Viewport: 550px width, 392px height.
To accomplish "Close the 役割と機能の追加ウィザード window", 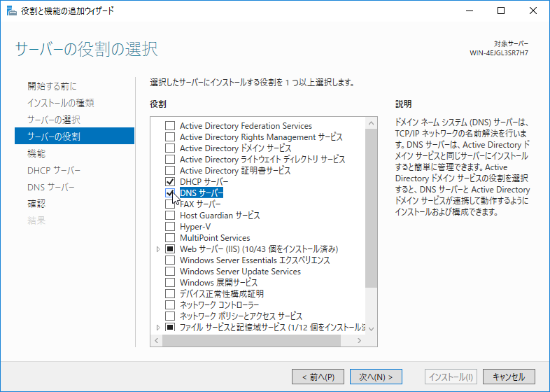I will tap(533, 11).
